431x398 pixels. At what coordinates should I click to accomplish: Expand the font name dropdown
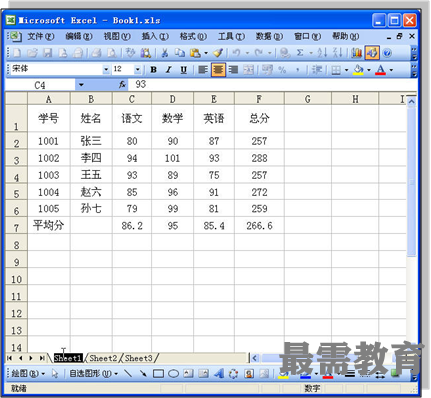[x=106, y=69]
